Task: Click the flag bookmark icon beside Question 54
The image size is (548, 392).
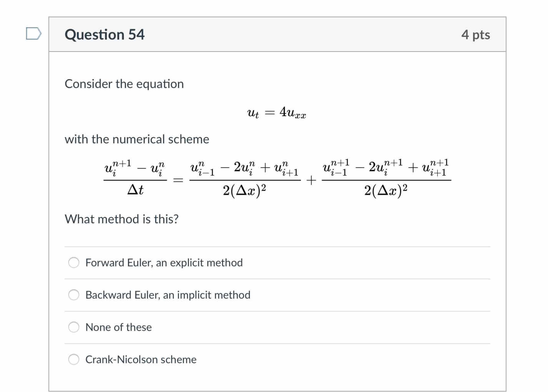Action: (34, 34)
